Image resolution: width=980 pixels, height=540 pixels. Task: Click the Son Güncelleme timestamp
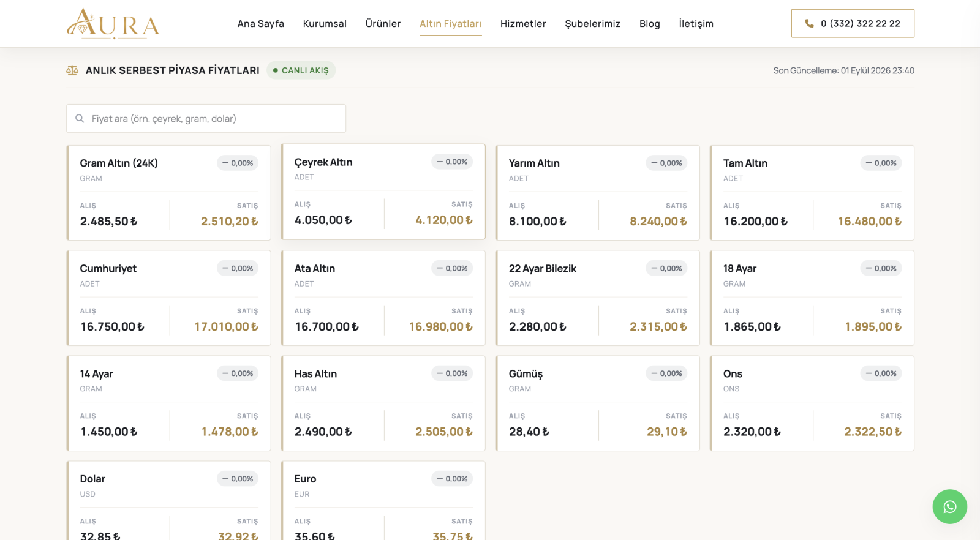pos(843,70)
